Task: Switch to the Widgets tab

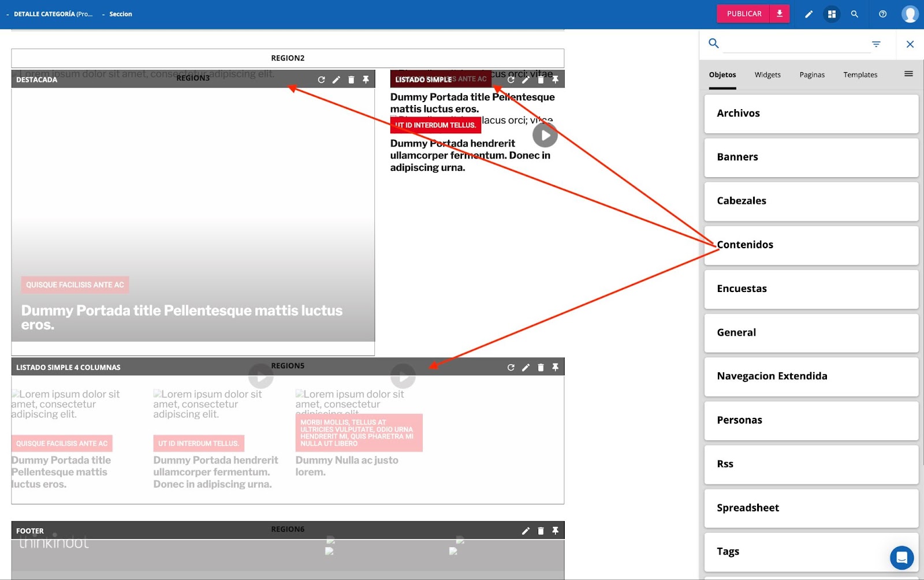Action: [767, 75]
